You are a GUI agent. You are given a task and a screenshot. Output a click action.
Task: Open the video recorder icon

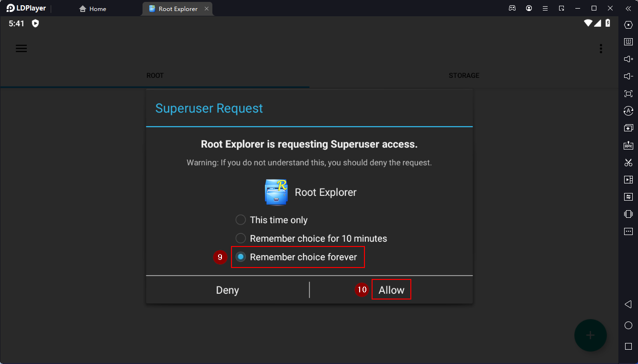(628, 180)
